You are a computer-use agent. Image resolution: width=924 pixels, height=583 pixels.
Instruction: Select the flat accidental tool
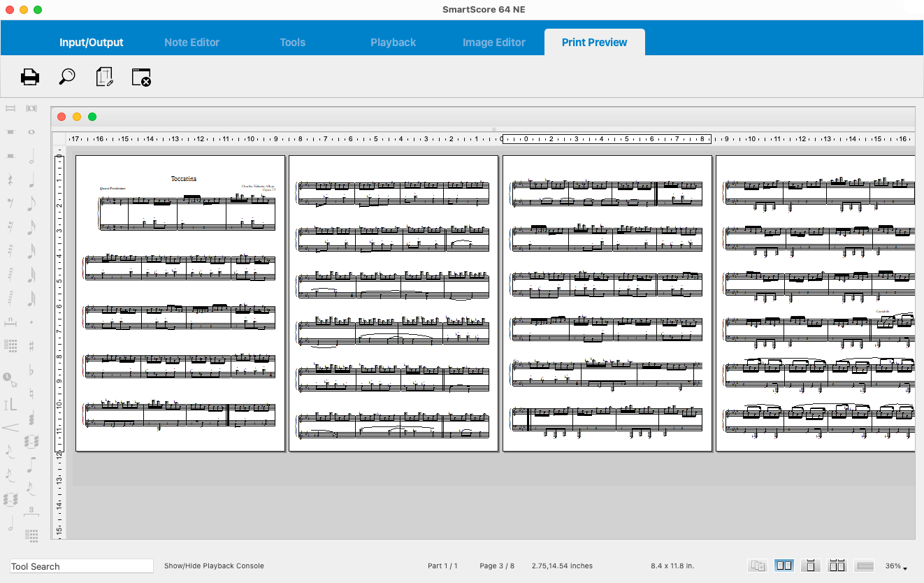31,370
